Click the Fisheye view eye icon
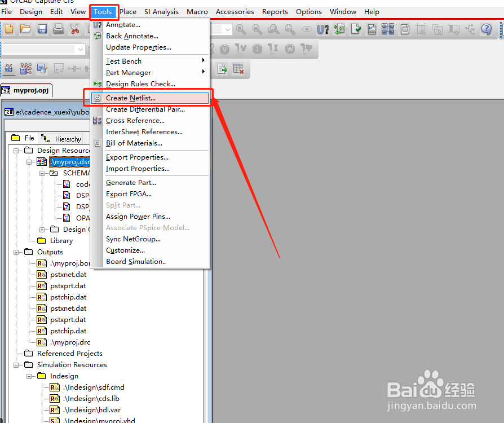 [x=306, y=29]
